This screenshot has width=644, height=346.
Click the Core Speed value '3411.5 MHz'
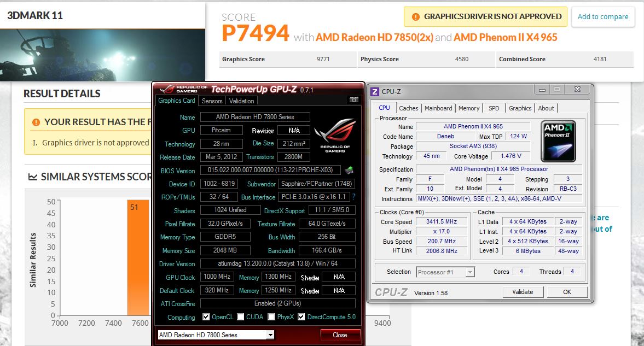point(442,221)
